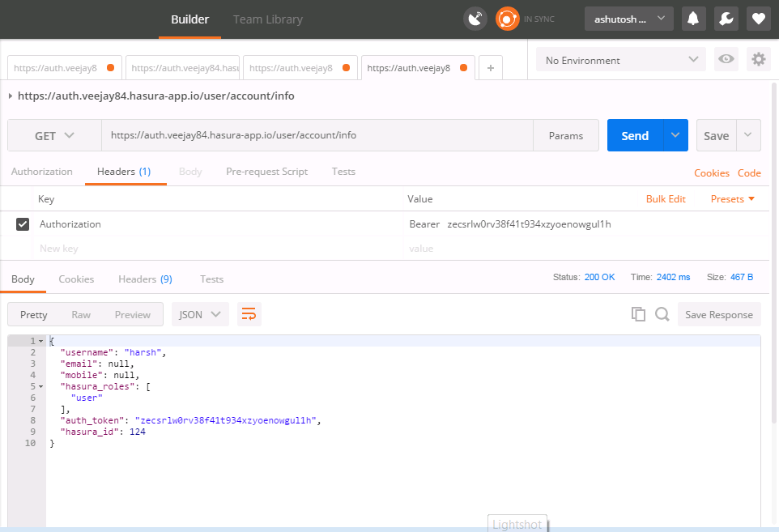
Task: Click the orange sync status icon
Action: [507, 19]
